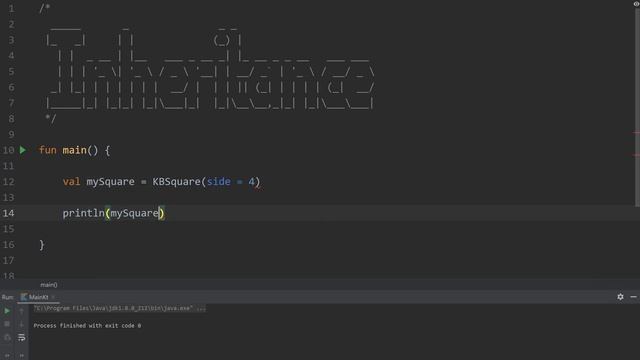This screenshot has height=360, width=640.
Task: Click the println call on line 14
Action: [83, 213]
